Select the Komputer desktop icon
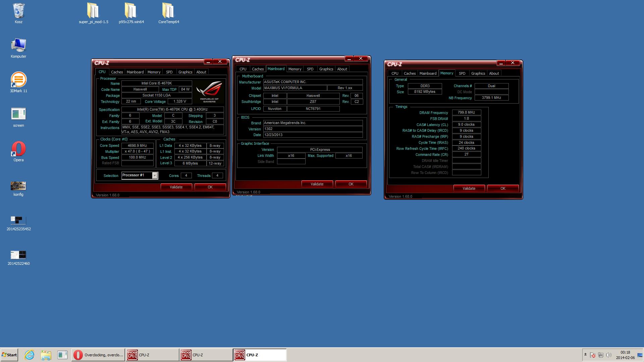 tap(18, 48)
